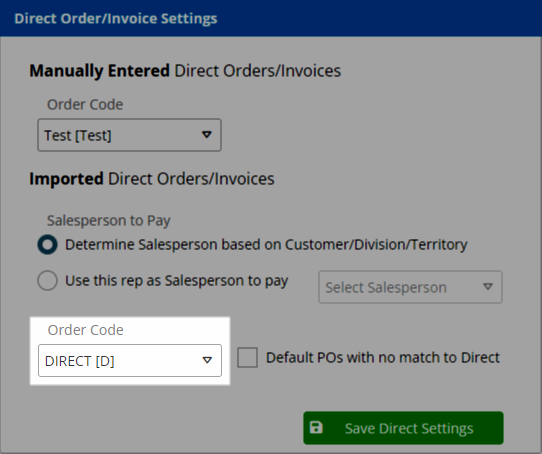542x454 pixels.
Task: Click the Order Code label above Test [Test]
Action: pos(85,104)
